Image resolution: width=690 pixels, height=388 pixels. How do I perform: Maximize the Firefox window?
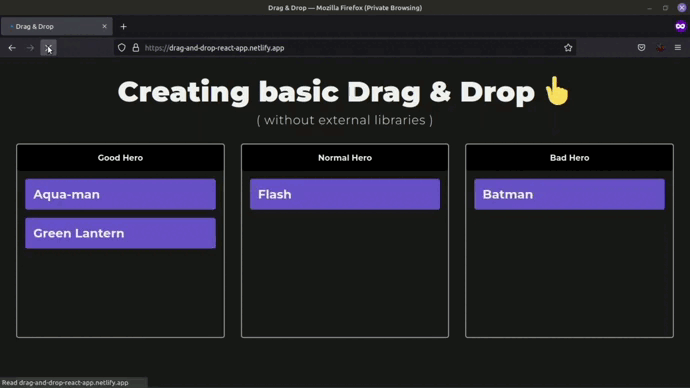(x=665, y=8)
